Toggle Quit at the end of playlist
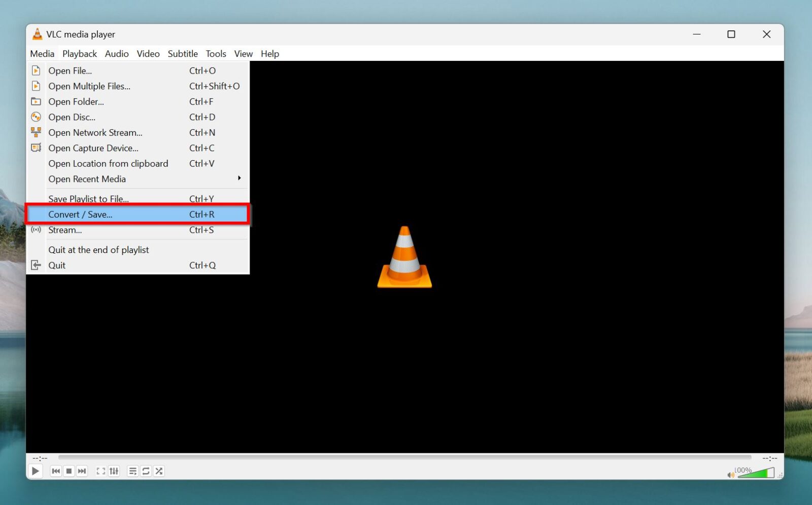The height and width of the screenshot is (505, 812). [x=99, y=249]
